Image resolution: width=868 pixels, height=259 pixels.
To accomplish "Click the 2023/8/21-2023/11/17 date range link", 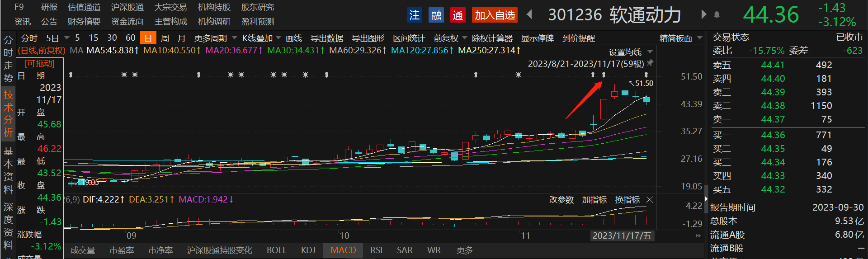I will point(586,64).
